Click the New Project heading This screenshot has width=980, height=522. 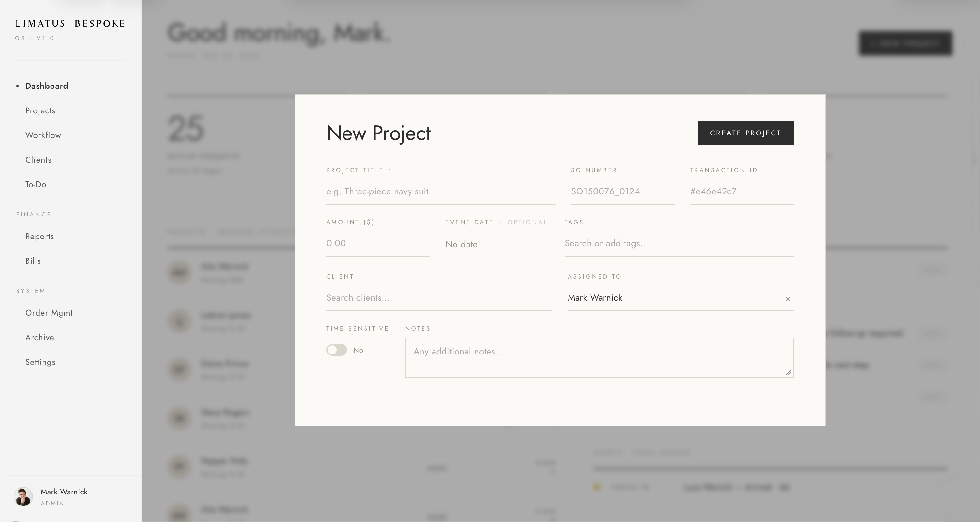pyautogui.click(x=378, y=133)
